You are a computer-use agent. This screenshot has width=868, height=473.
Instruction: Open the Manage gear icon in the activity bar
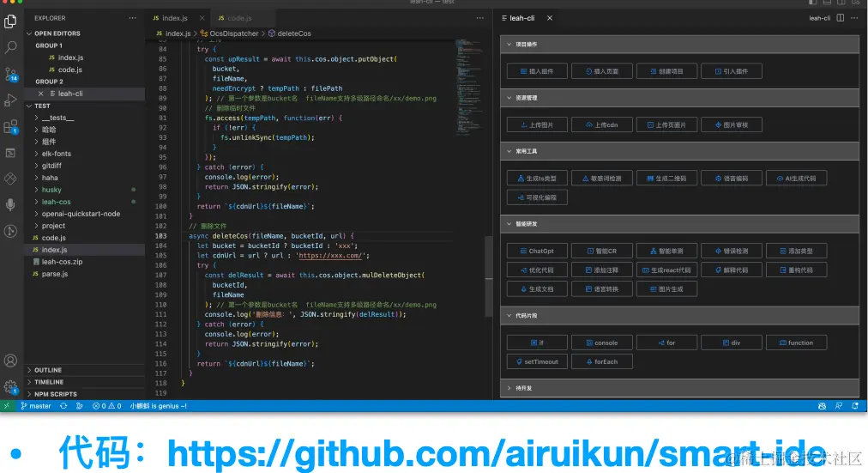click(10, 386)
